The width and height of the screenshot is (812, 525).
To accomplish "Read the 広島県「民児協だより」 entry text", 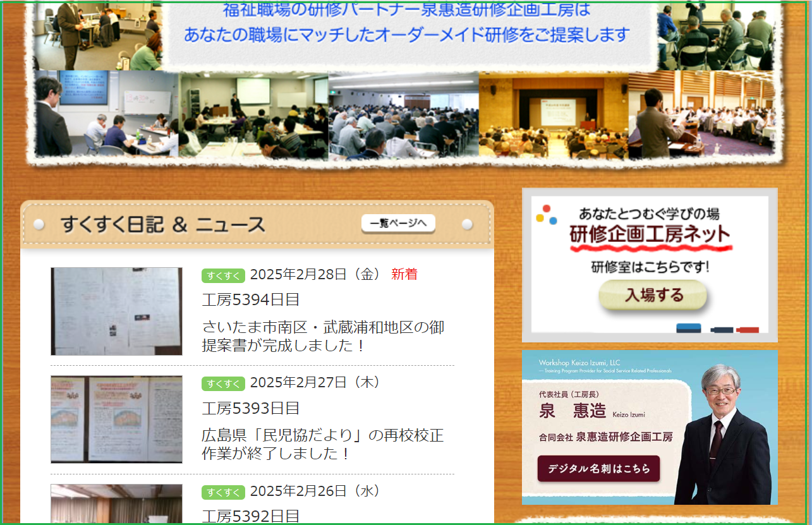I will [x=323, y=445].
